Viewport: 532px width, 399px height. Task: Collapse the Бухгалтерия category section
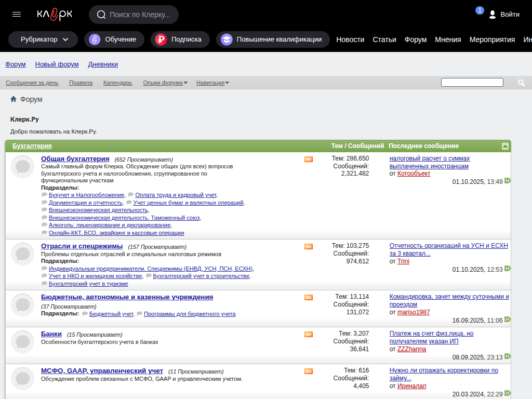505,147
